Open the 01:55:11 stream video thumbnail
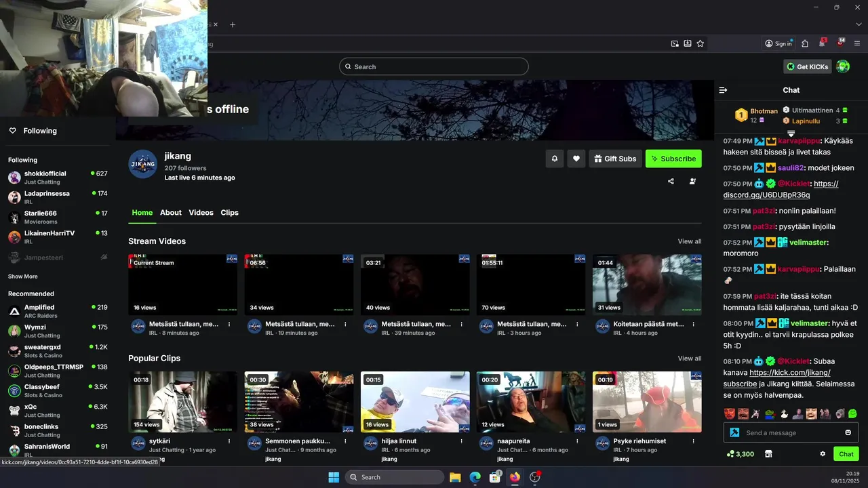Image resolution: width=868 pixels, height=488 pixels. tap(531, 285)
